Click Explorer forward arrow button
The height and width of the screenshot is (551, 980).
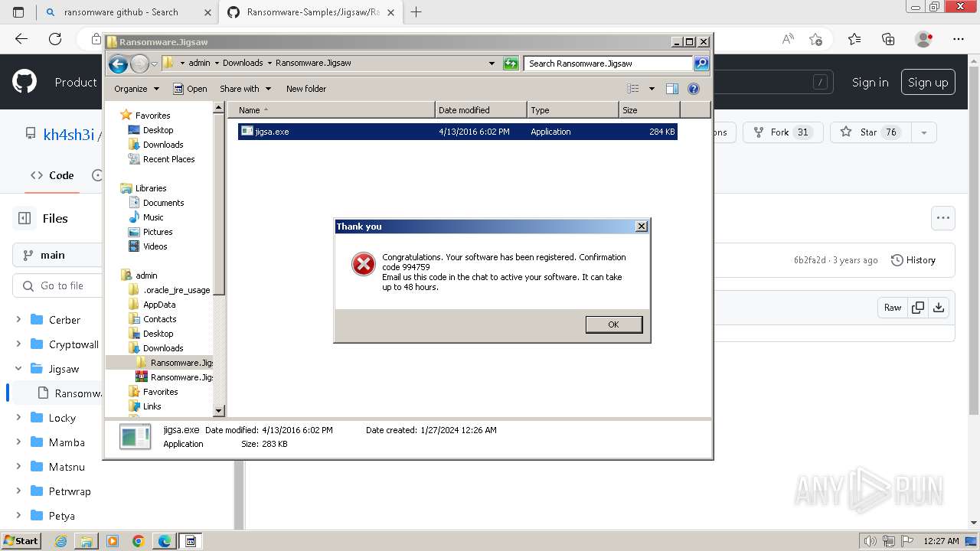click(x=139, y=64)
